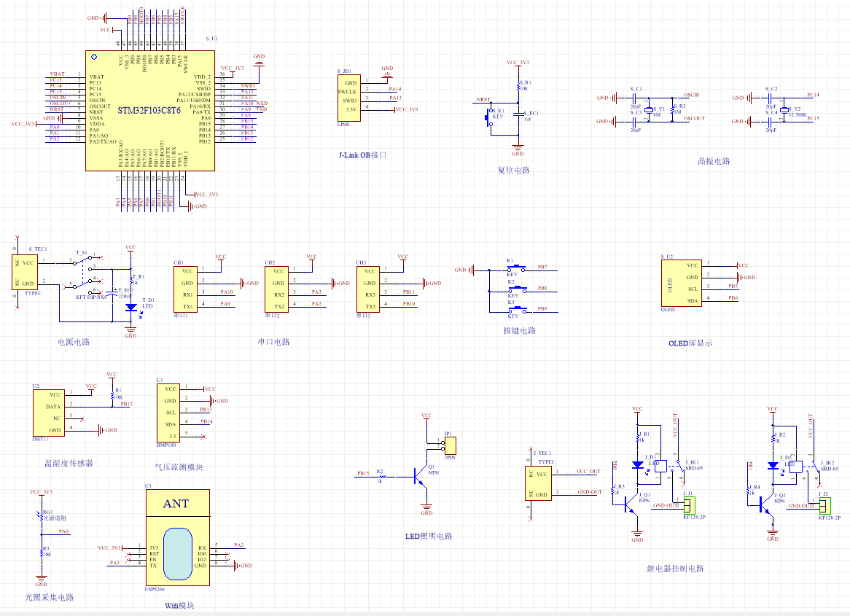
Task: Select the '晶振电路' caption
Action: click(714, 161)
